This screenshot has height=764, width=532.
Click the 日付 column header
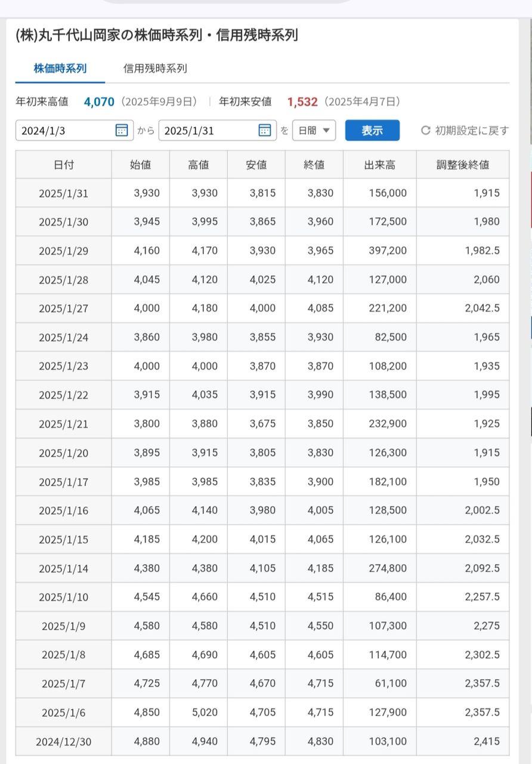(x=64, y=165)
